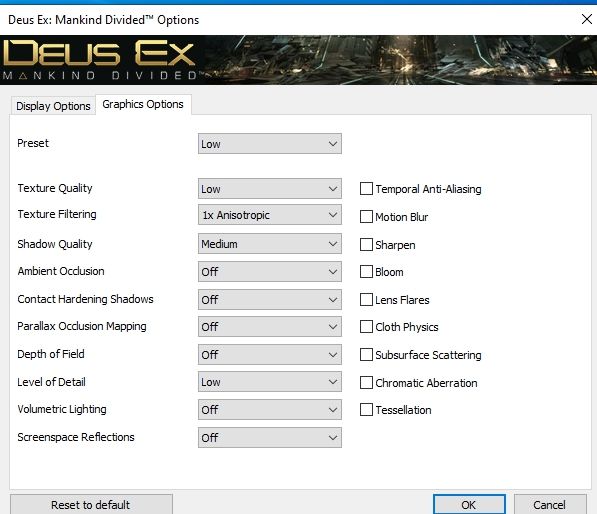Image resolution: width=597 pixels, height=514 pixels.
Task: Click the Contact Hardening Shadows label
Action: 85,299
